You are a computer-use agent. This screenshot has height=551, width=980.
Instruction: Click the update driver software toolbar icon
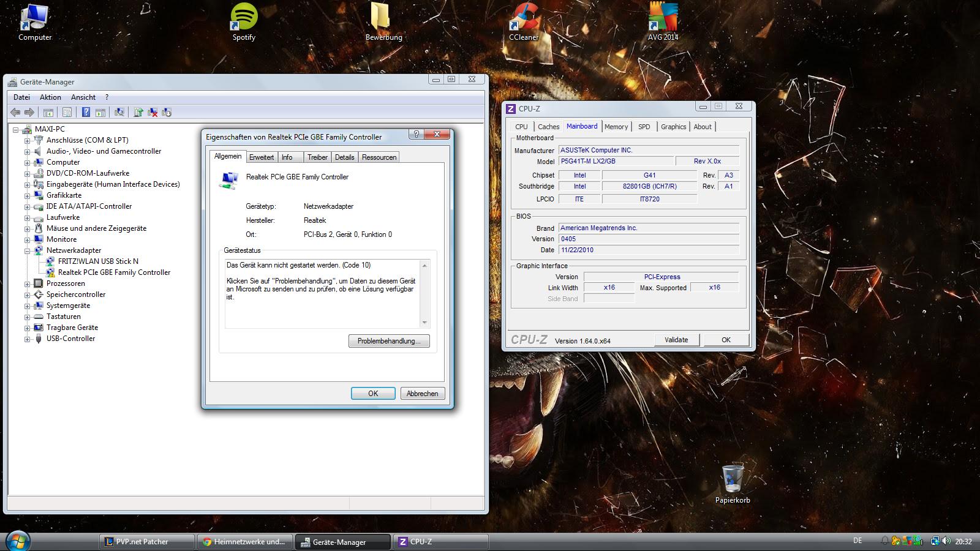[138, 112]
